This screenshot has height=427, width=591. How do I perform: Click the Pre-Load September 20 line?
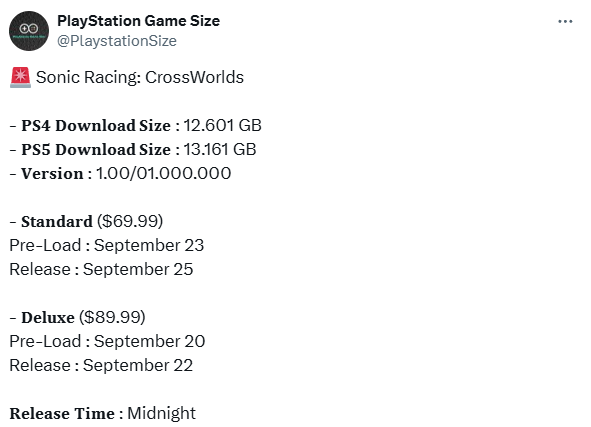pyautogui.click(x=107, y=341)
